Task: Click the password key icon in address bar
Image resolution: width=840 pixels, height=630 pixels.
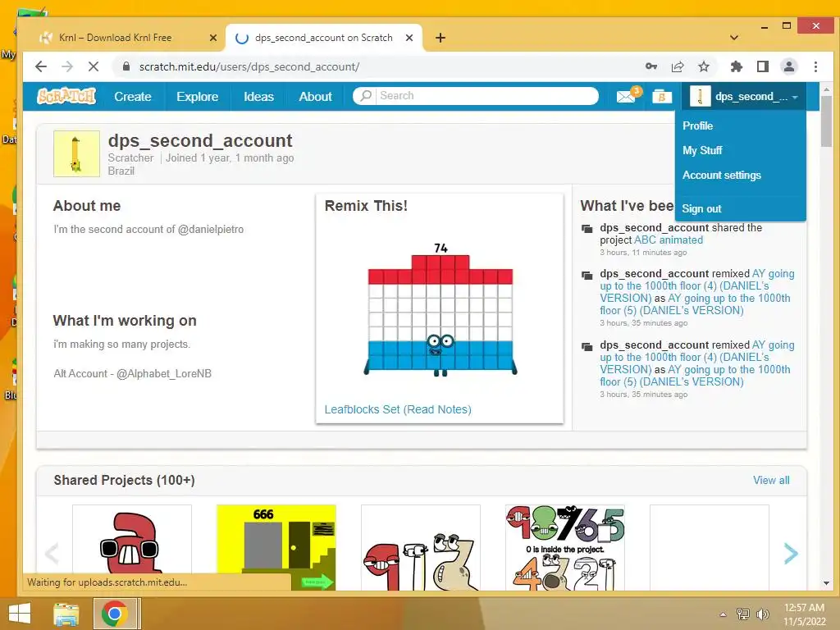Action: pyautogui.click(x=651, y=66)
